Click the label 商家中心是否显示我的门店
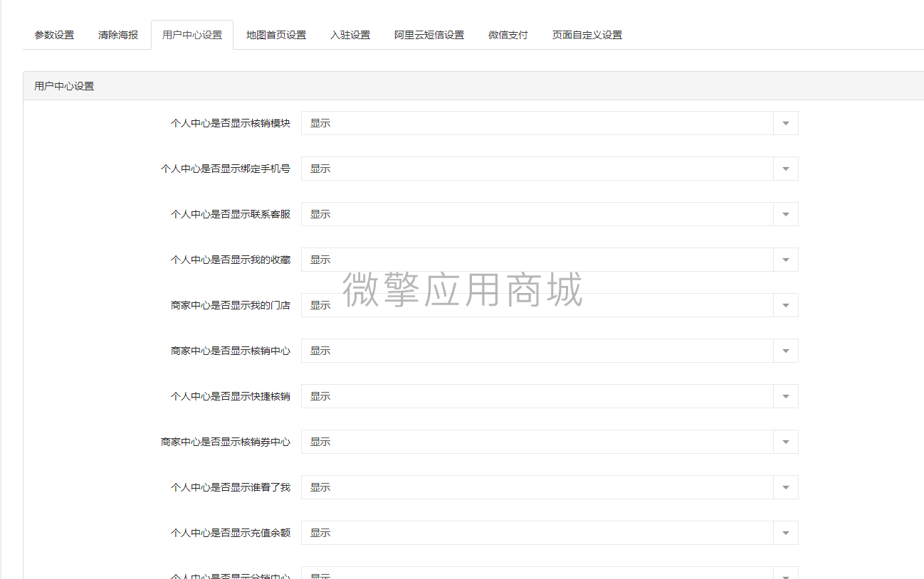924x579 pixels. 231,305
